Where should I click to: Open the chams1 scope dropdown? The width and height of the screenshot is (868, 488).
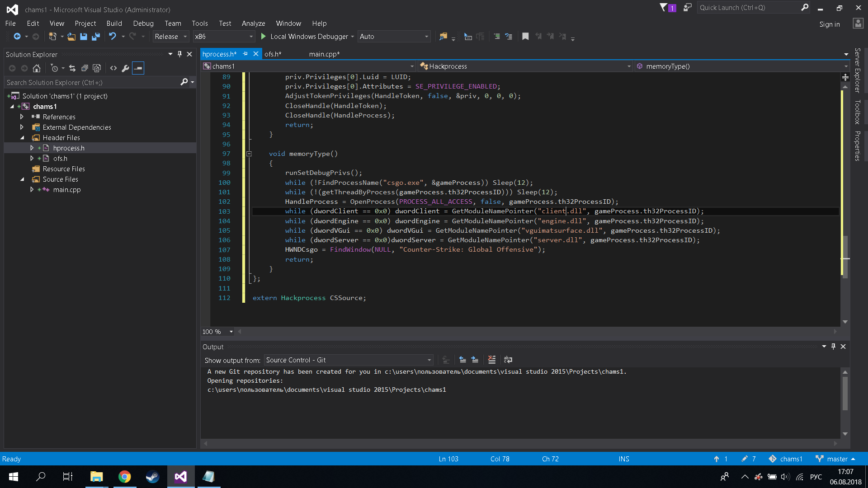tap(412, 66)
